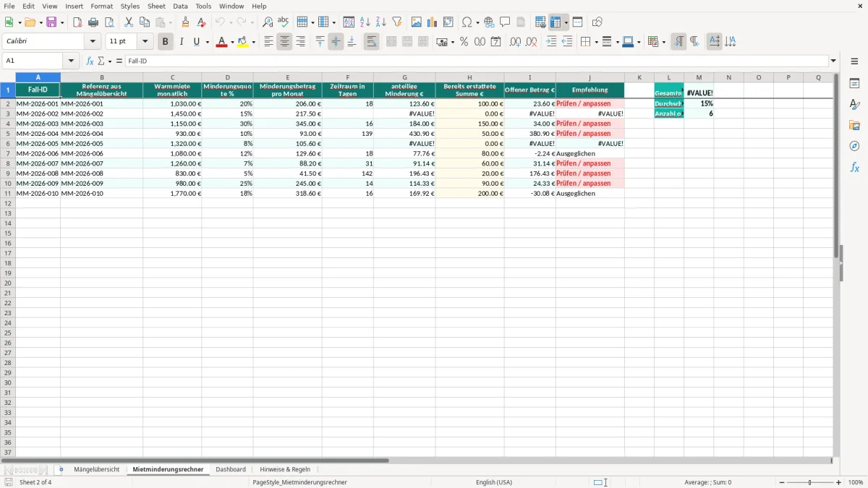The image size is (868, 488).
Task: Sort descending Z to A
Action: pyautogui.click(x=381, y=22)
